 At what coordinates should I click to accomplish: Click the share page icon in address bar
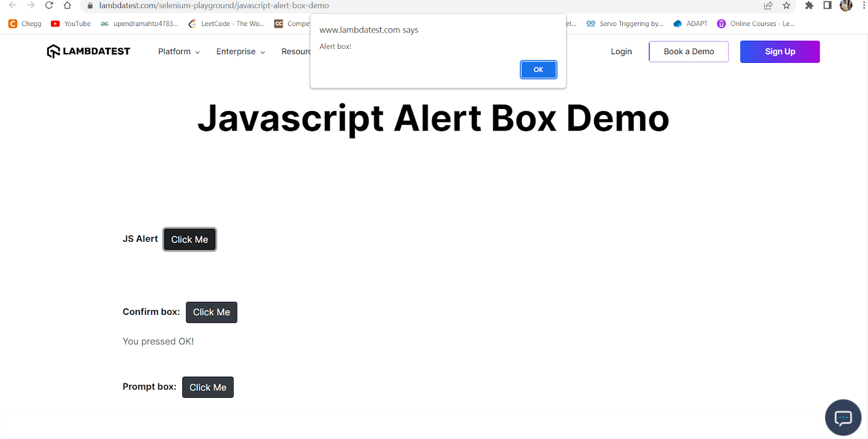point(768,5)
